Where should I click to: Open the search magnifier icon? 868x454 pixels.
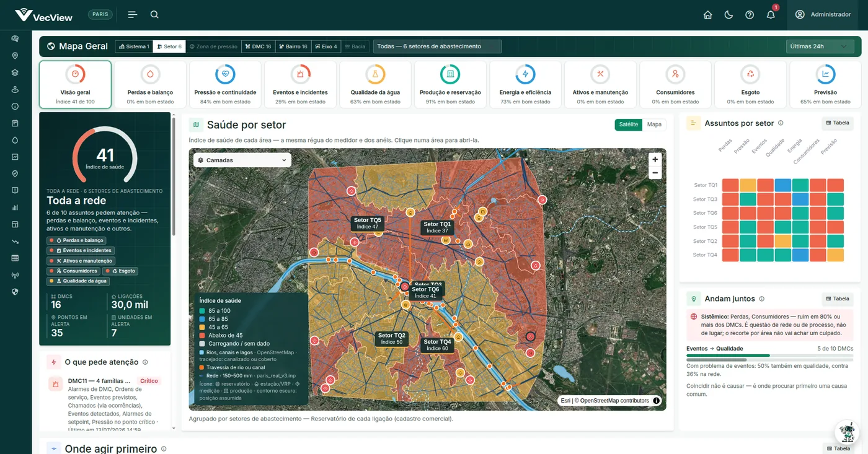(154, 15)
